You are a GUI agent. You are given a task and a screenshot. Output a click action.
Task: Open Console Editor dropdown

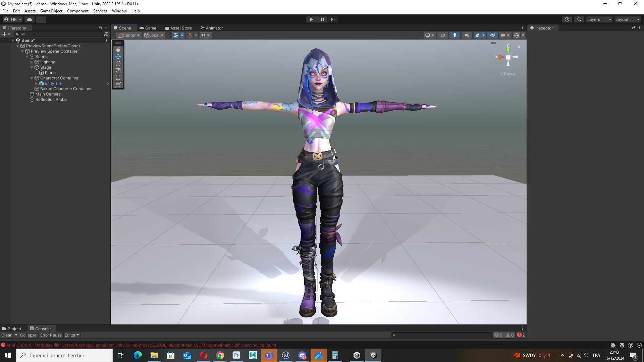pyautogui.click(x=72, y=335)
